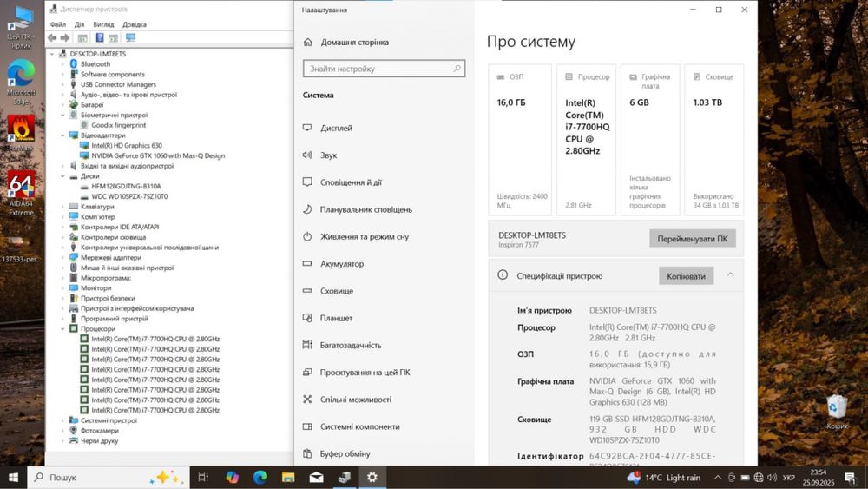Select disk WDC WD10SPZX-75Z10T0
This screenshot has width=868, height=489.
[129, 196]
